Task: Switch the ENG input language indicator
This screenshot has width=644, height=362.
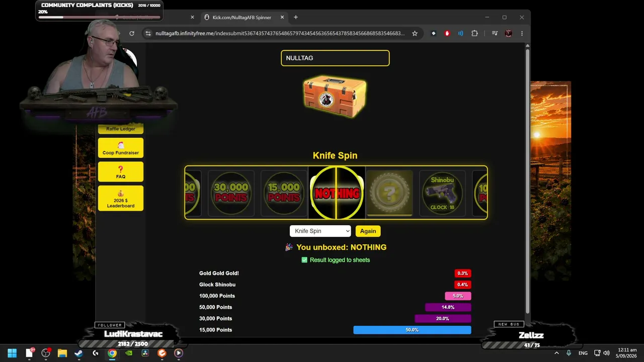Action: [583, 353]
